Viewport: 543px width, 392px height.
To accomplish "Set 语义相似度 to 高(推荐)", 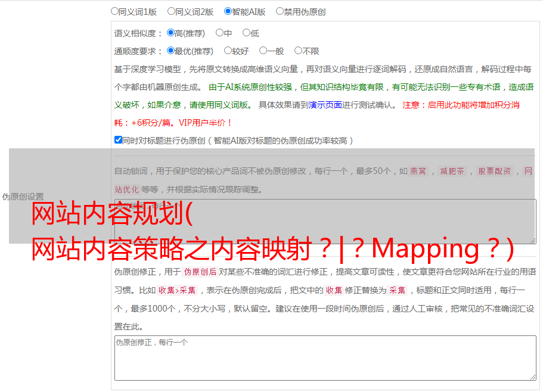I will tap(170, 33).
